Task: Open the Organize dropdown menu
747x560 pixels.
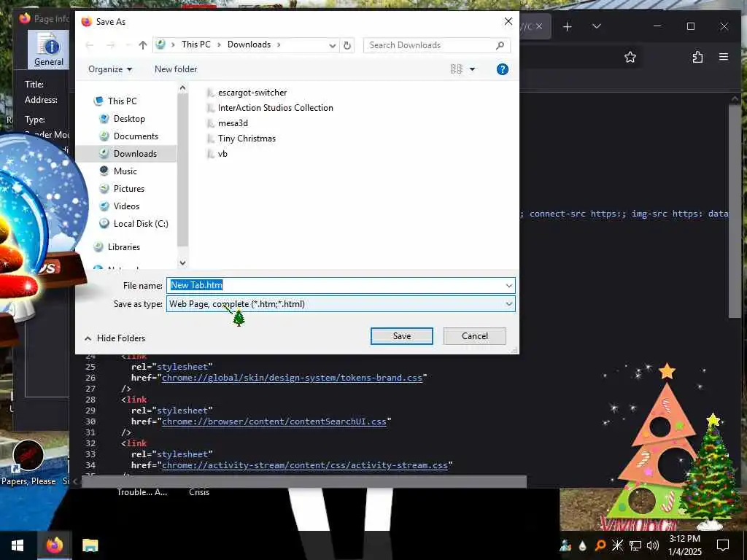Action: pos(110,69)
